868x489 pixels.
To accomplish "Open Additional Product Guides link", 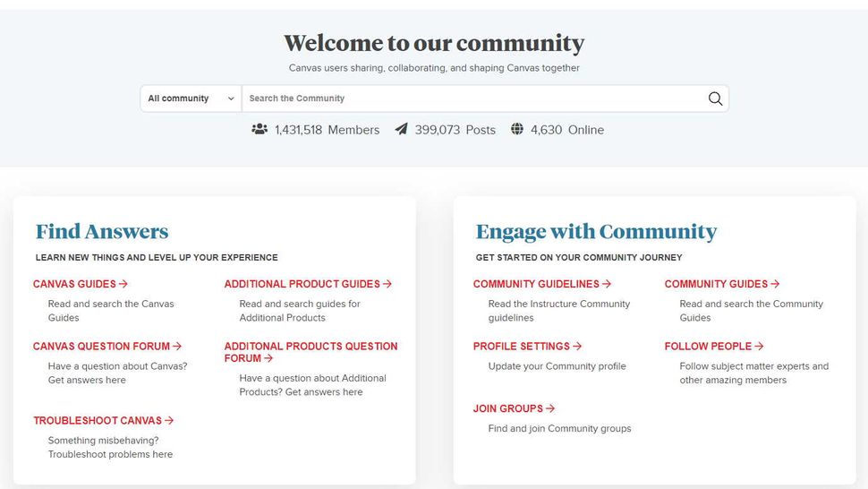I will (x=308, y=284).
